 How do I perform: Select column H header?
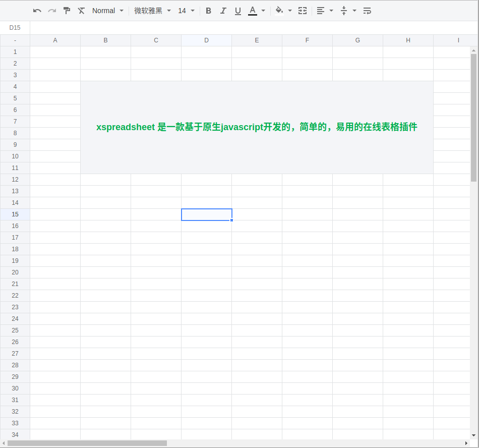pos(408,40)
